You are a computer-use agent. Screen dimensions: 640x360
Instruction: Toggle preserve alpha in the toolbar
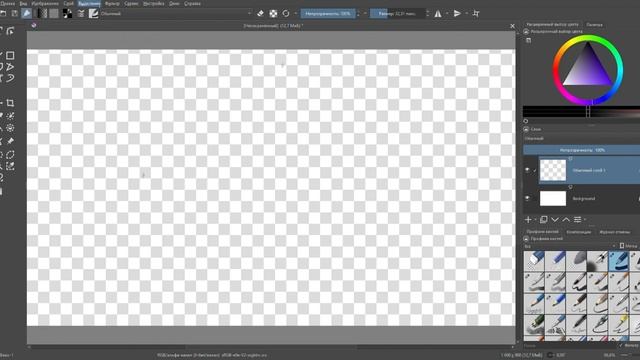click(x=273, y=13)
